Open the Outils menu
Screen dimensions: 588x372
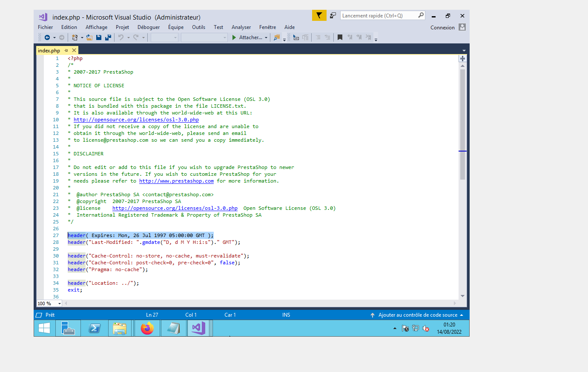(198, 27)
